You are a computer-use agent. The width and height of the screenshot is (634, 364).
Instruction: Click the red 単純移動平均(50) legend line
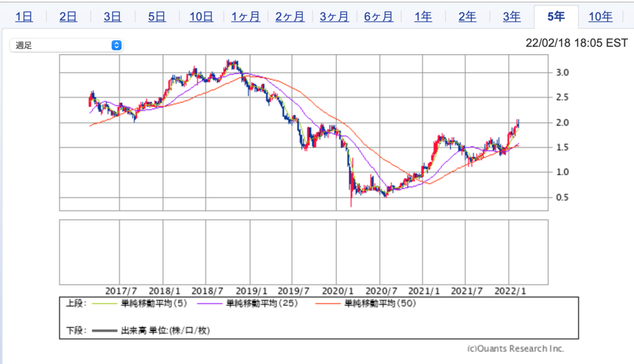tap(328, 304)
